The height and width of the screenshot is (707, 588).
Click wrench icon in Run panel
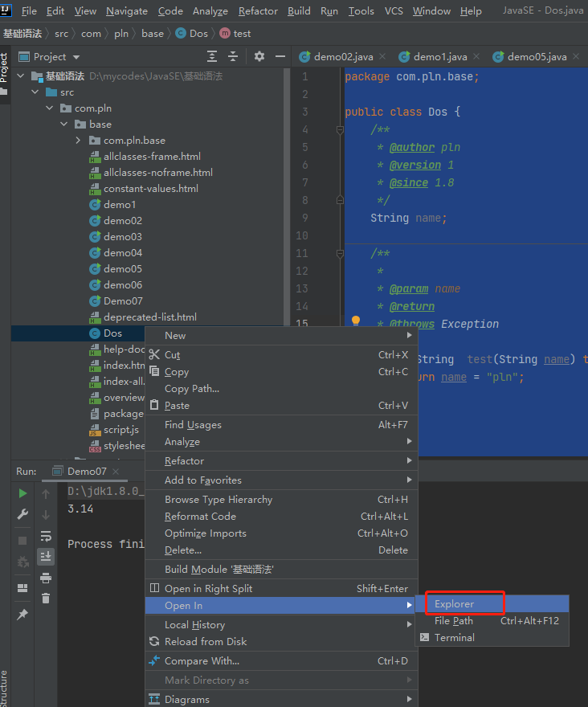(22, 514)
